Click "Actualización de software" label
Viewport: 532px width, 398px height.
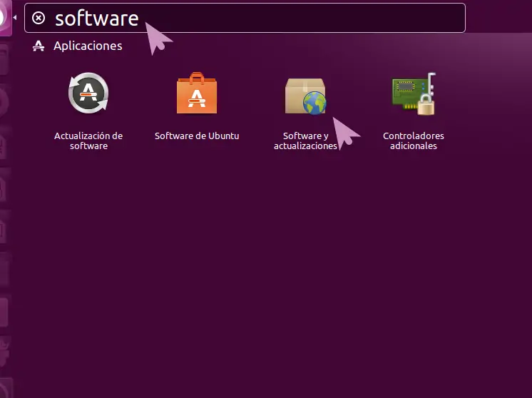(x=88, y=141)
